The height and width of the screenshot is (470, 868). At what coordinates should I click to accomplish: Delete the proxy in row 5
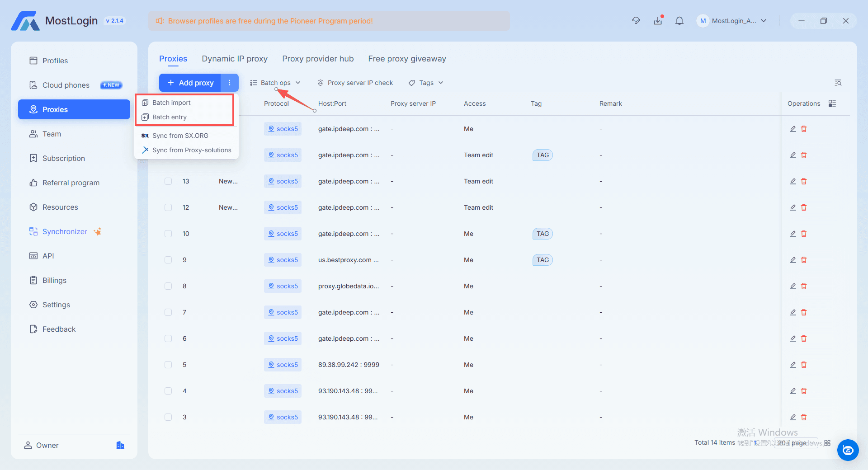pyautogui.click(x=804, y=365)
